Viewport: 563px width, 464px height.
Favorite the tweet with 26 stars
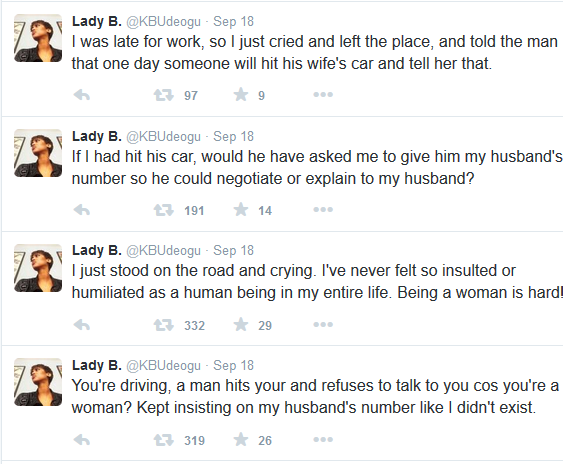point(241,440)
